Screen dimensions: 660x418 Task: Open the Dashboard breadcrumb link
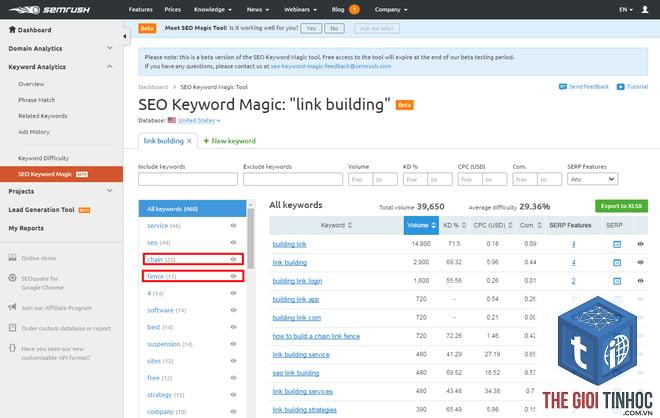click(x=153, y=87)
